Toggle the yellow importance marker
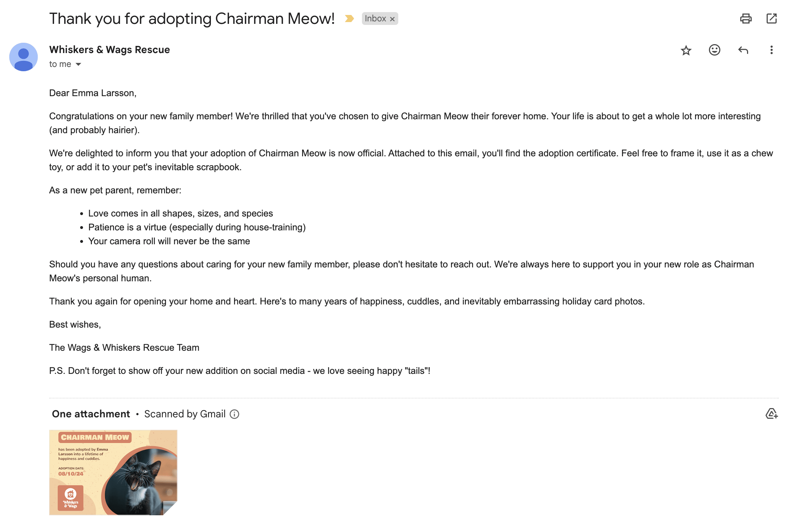793x532 pixels. coord(349,19)
